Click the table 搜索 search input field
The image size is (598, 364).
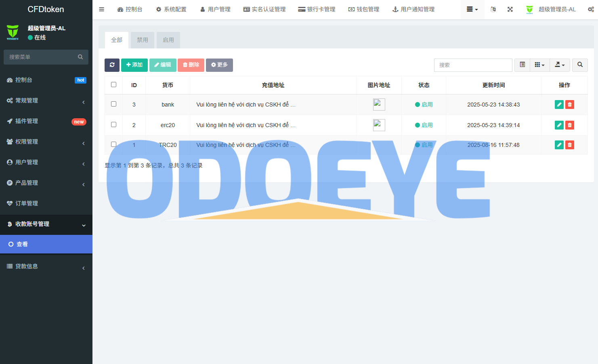point(473,65)
